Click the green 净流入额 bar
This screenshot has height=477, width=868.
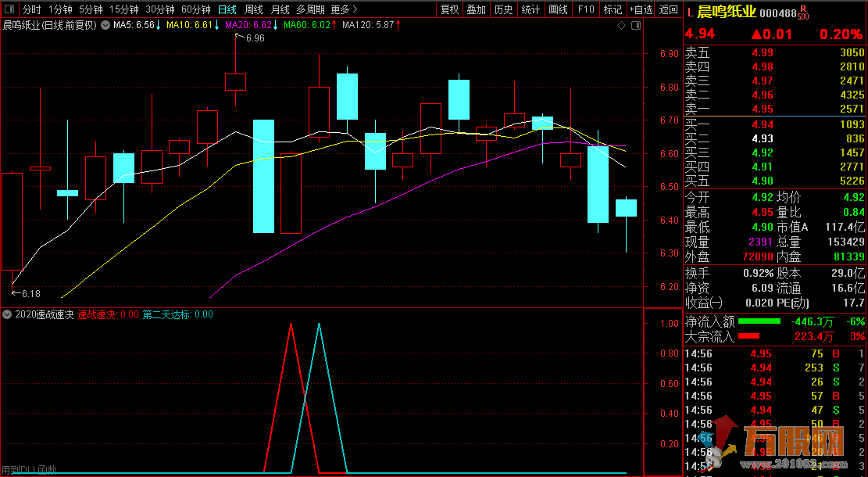click(759, 321)
